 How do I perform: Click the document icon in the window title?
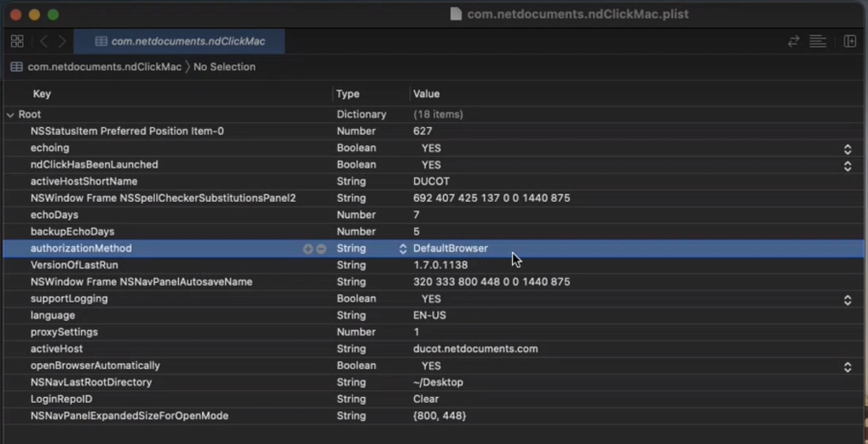(x=456, y=14)
